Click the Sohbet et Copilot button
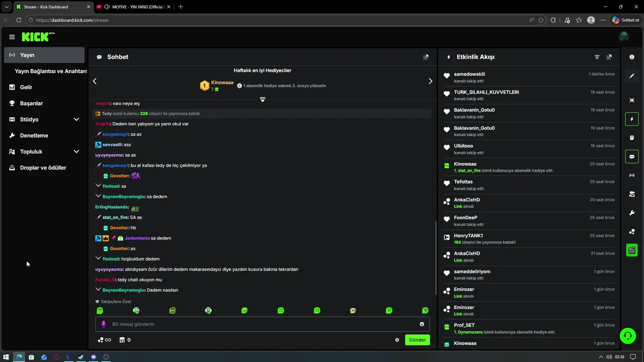This screenshot has height=362, width=644. click(x=626, y=20)
